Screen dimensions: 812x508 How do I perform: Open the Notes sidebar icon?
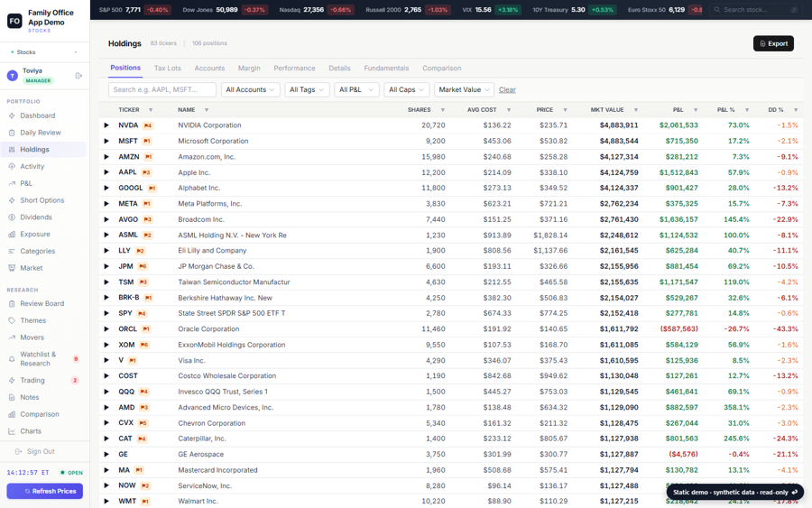tap(12, 397)
